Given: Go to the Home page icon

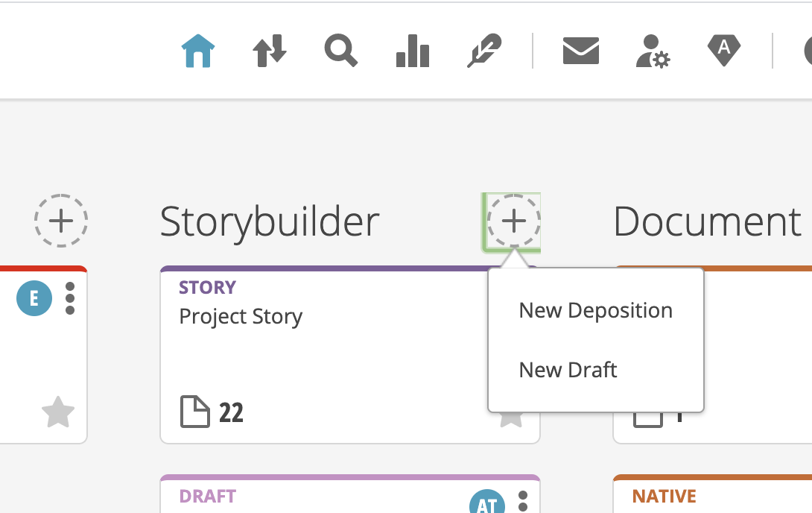Looking at the screenshot, I should 198,51.
